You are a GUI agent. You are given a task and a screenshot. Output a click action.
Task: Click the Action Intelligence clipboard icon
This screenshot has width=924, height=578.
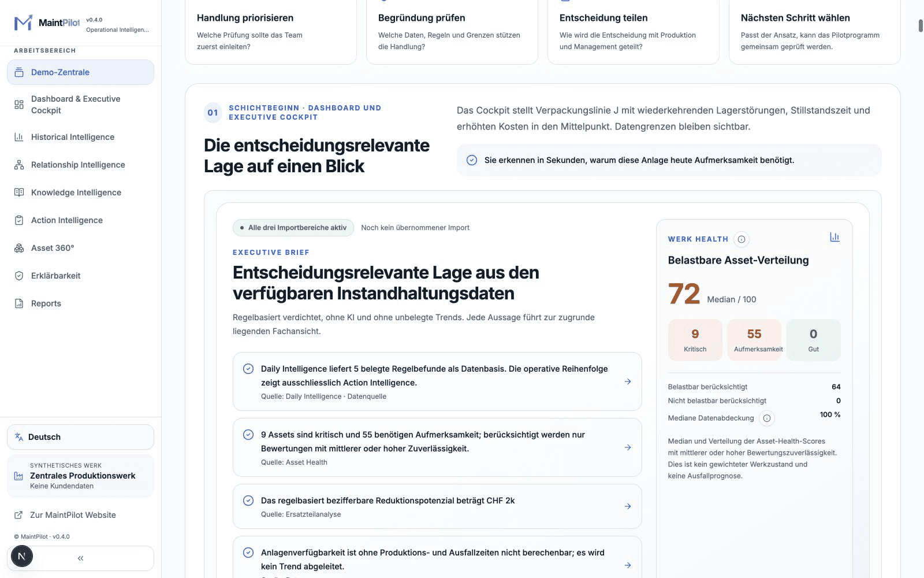(19, 220)
